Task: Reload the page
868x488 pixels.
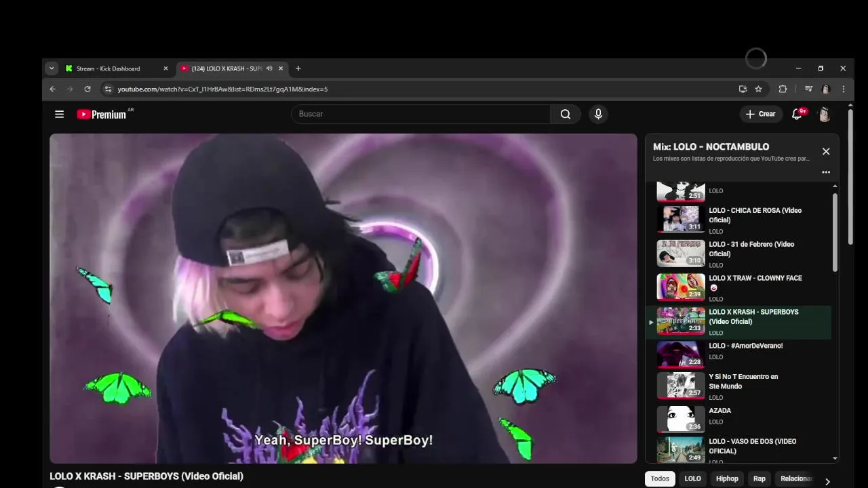Action: pos(87,89)
